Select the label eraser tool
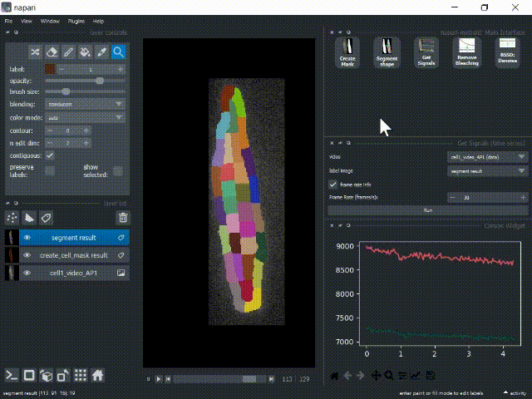Image resolution: width=532 pixels, height=399 pixels. 52,52
